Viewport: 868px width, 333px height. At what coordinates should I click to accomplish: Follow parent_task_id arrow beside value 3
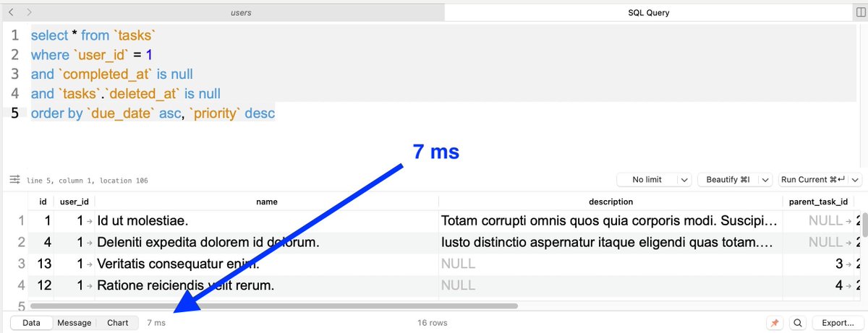[848, 264]
